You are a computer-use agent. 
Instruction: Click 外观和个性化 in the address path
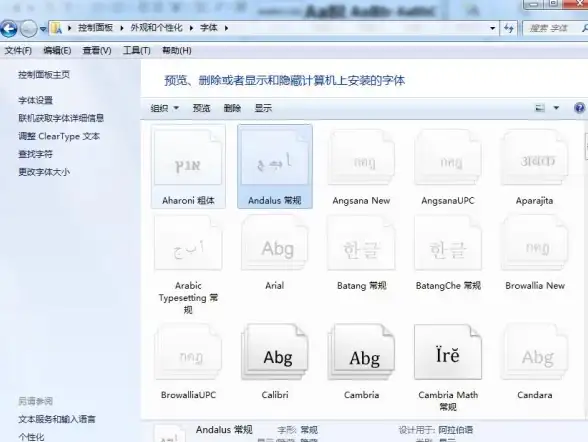(156, 28)
